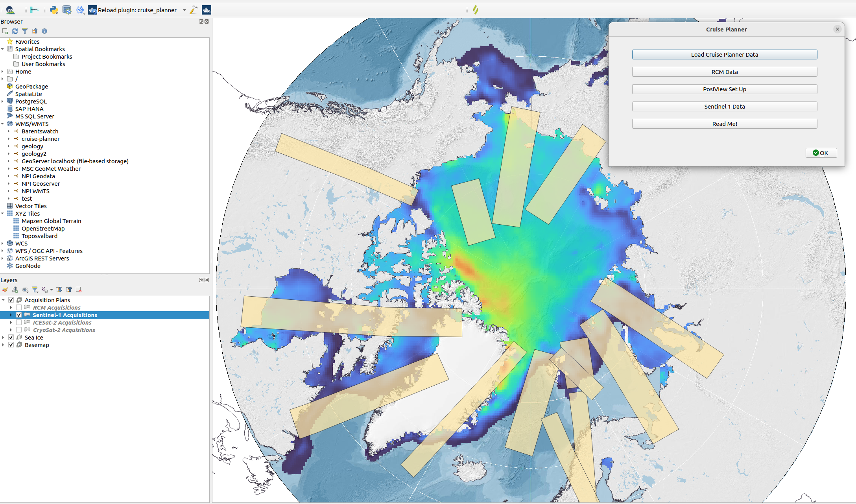Click the Browser panel properties info icon
This screenshot has width=856, height=504.
[x=44, y=31]
